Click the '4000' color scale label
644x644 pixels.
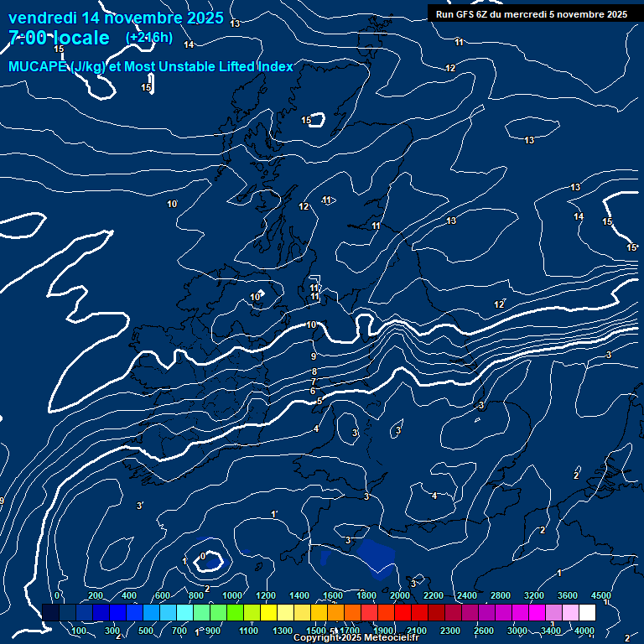[584, 631]
